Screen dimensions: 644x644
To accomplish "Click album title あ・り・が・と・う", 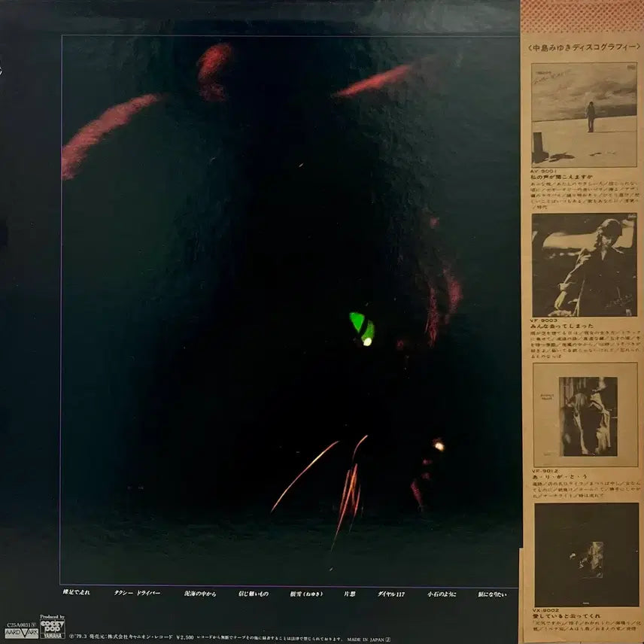I will [560, 477].
